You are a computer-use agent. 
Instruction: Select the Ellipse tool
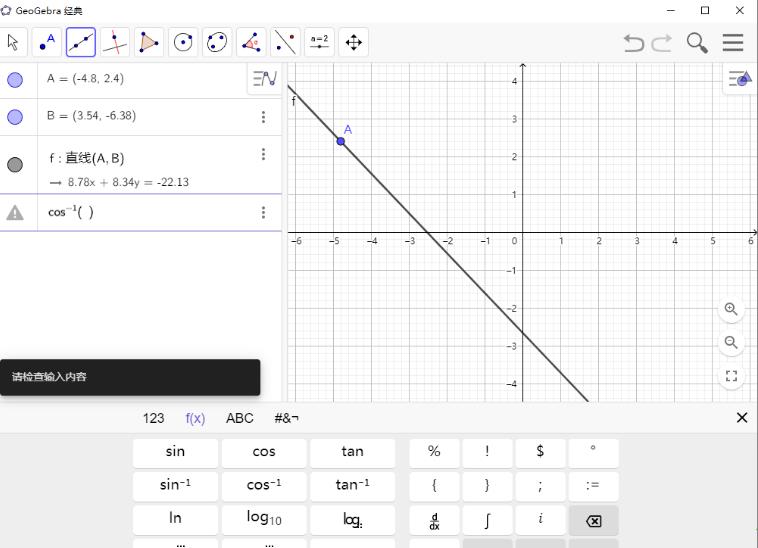tap(217, 42)
